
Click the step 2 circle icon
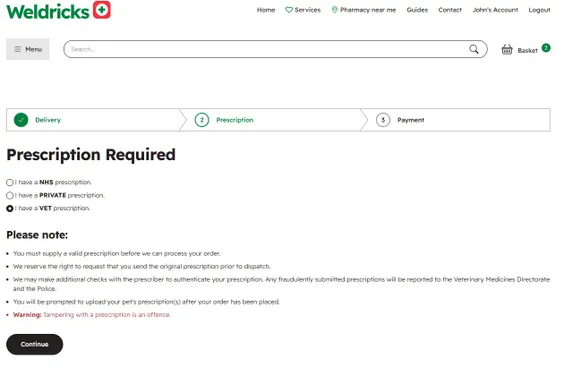pos(202,120)
